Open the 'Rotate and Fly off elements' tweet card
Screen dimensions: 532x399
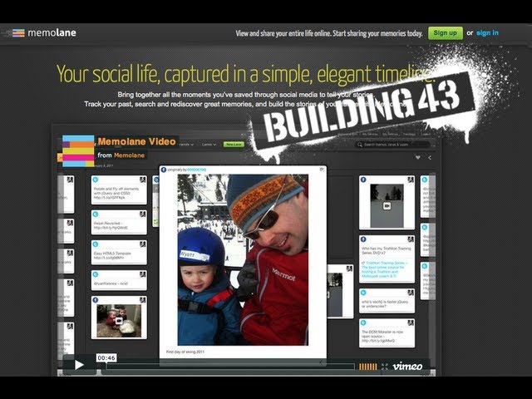[x=119, y=190]
